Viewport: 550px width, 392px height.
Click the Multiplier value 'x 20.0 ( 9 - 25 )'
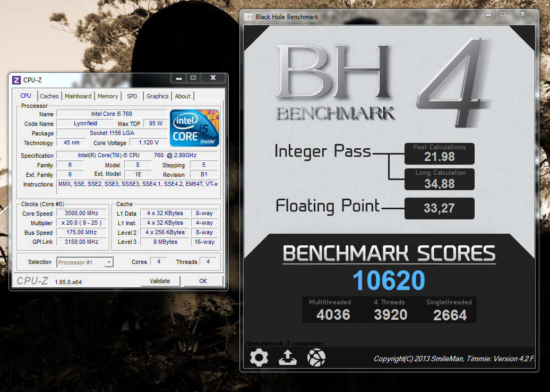point(81,223)
